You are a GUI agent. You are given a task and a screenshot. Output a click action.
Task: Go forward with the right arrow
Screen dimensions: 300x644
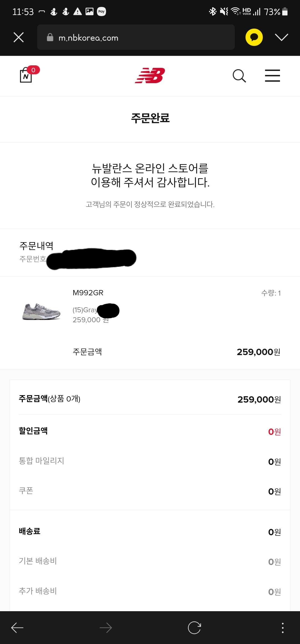(x=106, y=628)
